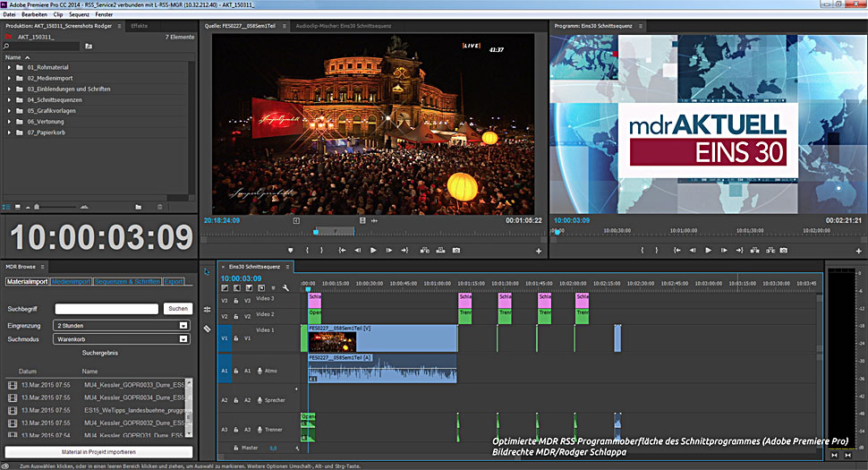Expand the 04_Schnittsequenzen bin
The width and height of the screenshot is (868, 470).
click(9, 100)
